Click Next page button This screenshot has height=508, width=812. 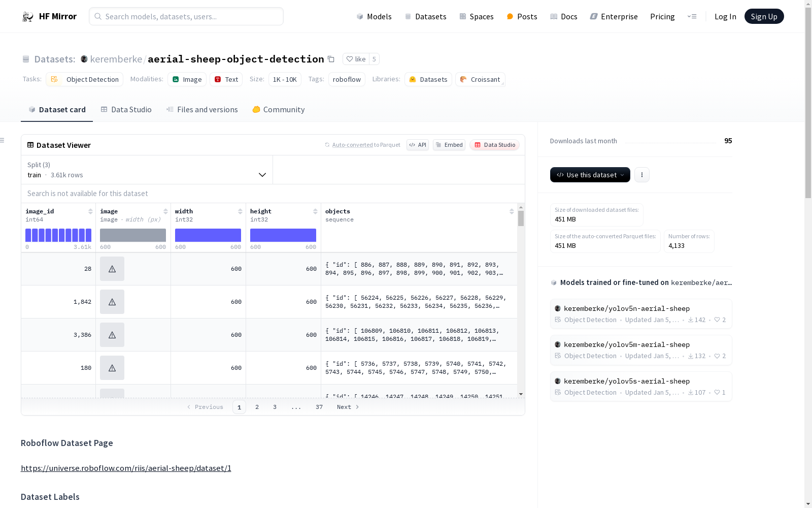click(348, 407)
